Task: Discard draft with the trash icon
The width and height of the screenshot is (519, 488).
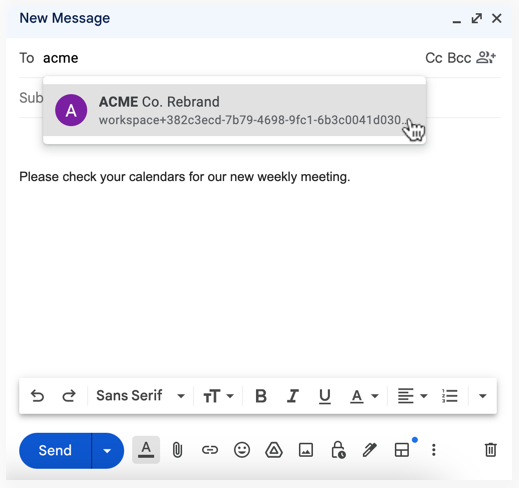Action: 490,450
